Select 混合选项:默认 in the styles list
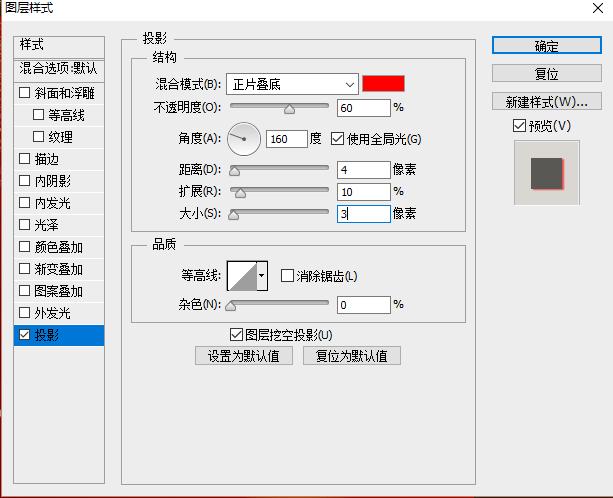 [x=59, y=70]
